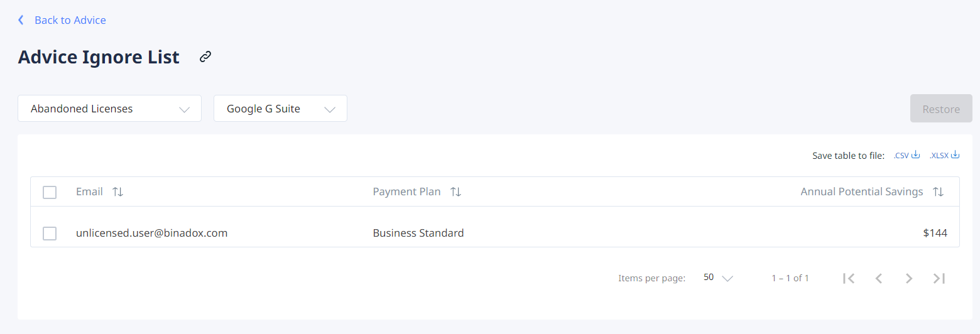Image resolution: width=980 pixels, height=334 pixels.
Task: Go to first page of results
Action: pos(849,278)
